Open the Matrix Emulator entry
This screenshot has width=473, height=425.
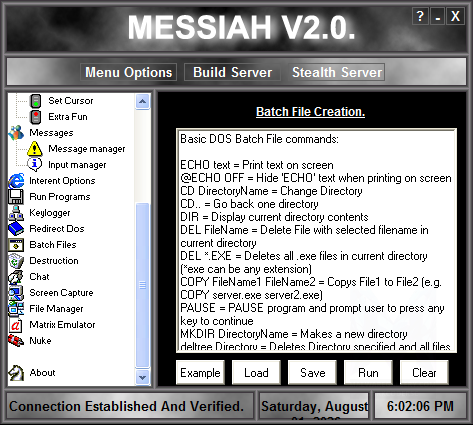[x=62, y=325]
